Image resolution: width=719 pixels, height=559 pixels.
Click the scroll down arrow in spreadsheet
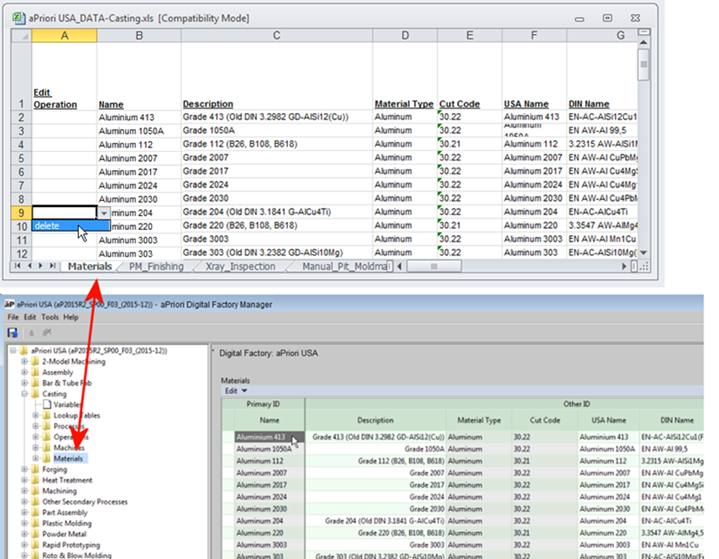(643, 253)
